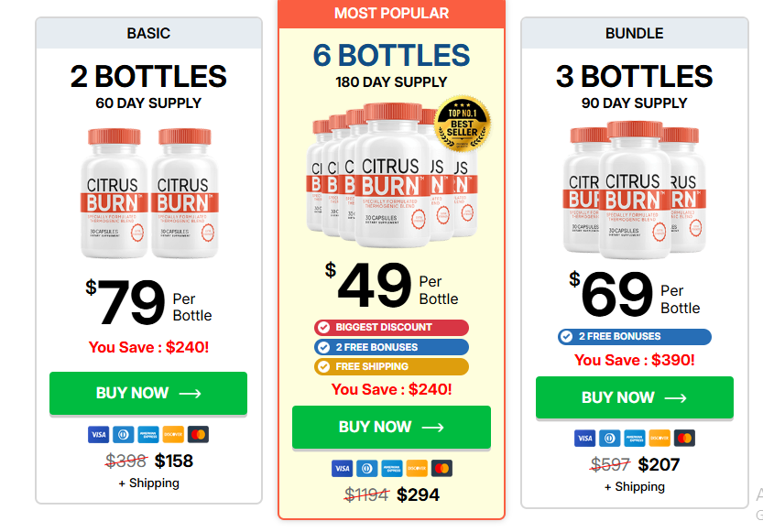Click Mastercard icon in Basic package
Viewport: 763px width, 532px height.
(x=198, y=434)
